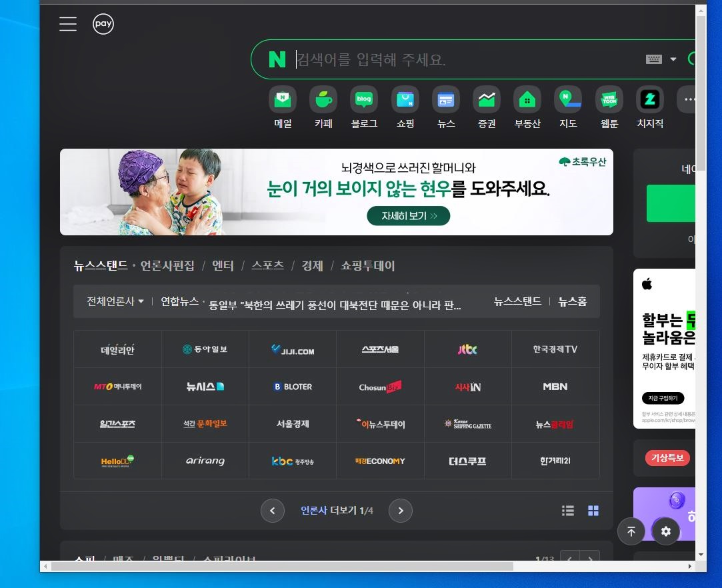The image size is (722, 588).
Task: Open the 쇼핑 shopping icon
Action: (x=405, y=99)
